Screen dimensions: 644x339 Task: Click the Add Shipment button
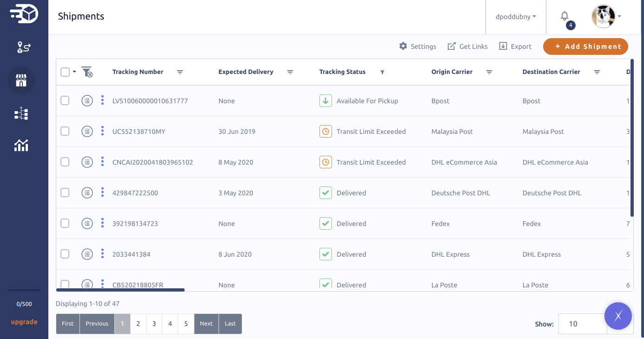coord(585,47)
